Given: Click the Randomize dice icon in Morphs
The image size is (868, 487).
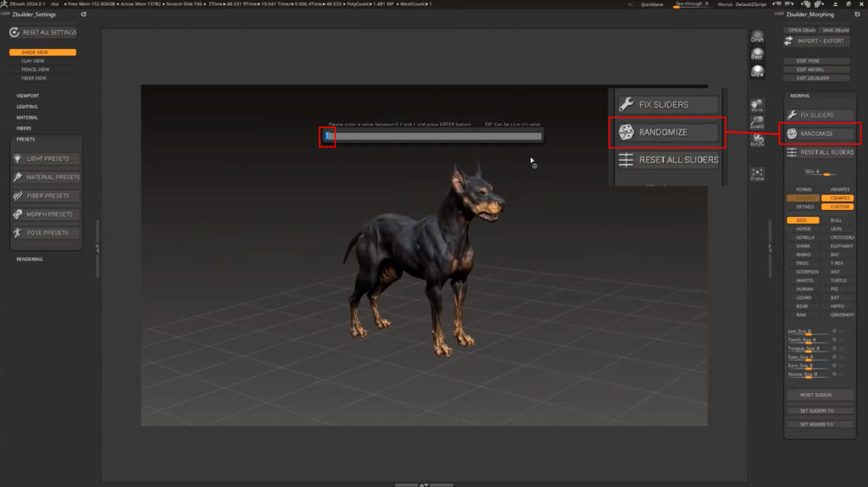Looking at the screenshot, I should click(792, 134).
